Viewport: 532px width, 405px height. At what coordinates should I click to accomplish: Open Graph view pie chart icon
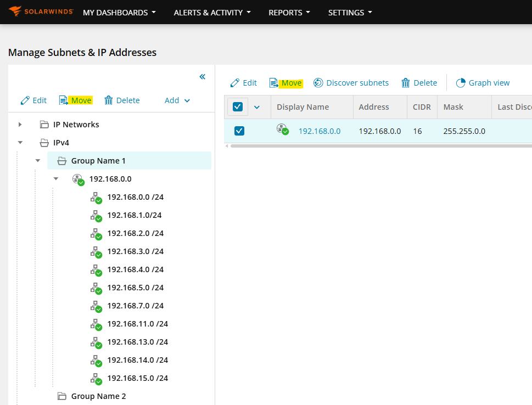click(x=461, y=83)
